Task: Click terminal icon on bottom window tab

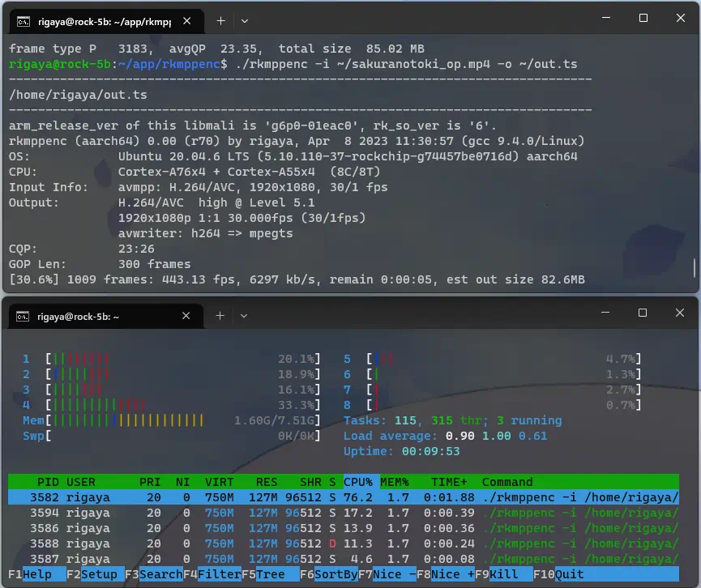Action: pos(23,317)
